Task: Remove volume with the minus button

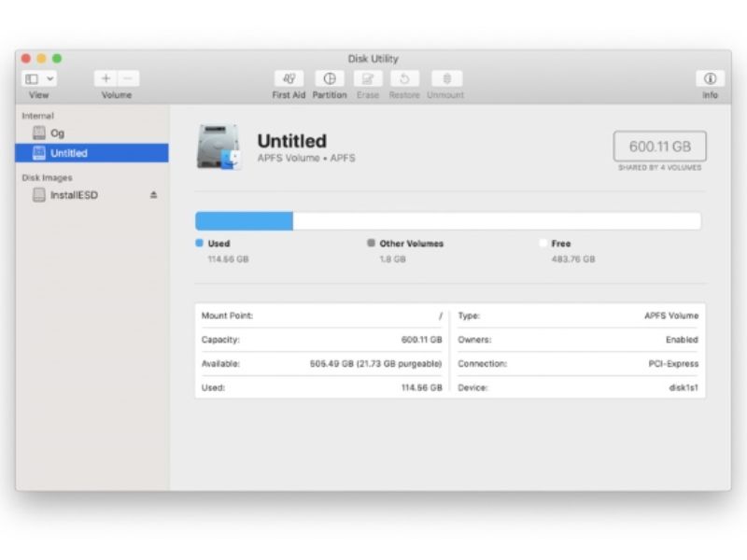Action: (128, 78)
